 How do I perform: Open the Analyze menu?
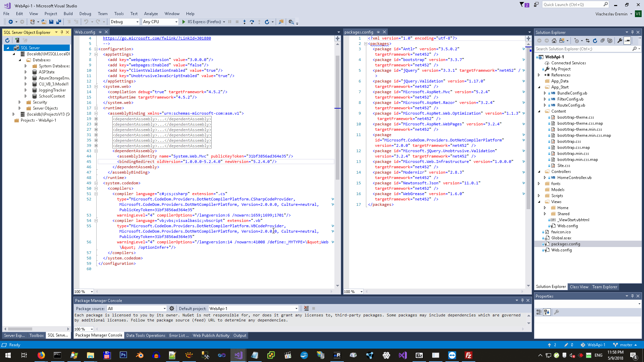pyautogui.click(x=151, y=14)
